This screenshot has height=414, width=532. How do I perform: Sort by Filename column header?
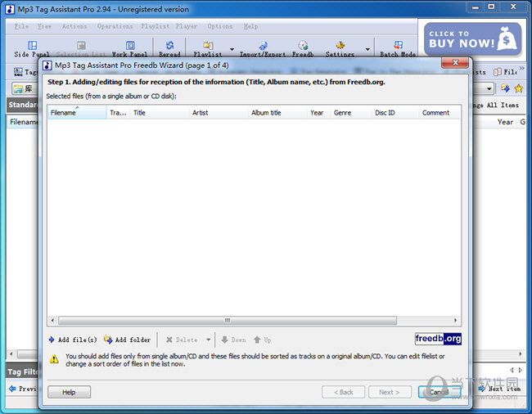point(77,113)
